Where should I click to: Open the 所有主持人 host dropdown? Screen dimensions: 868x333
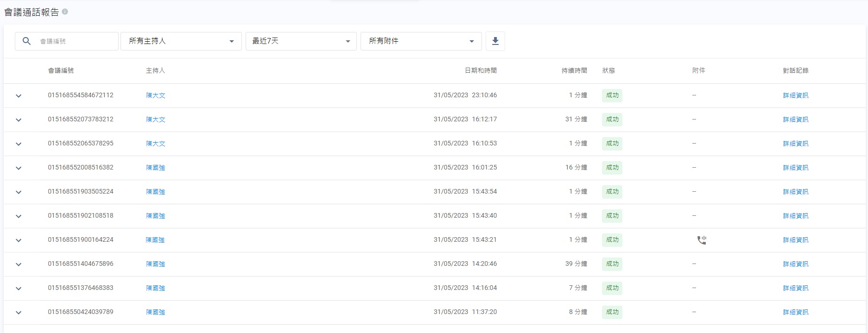pyautogui.click(x=181, y=41)
